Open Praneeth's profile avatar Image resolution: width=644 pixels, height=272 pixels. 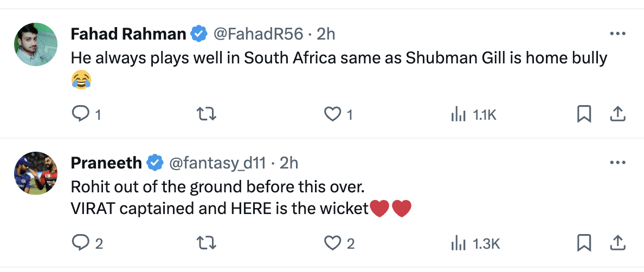click(x=36, y=173)
